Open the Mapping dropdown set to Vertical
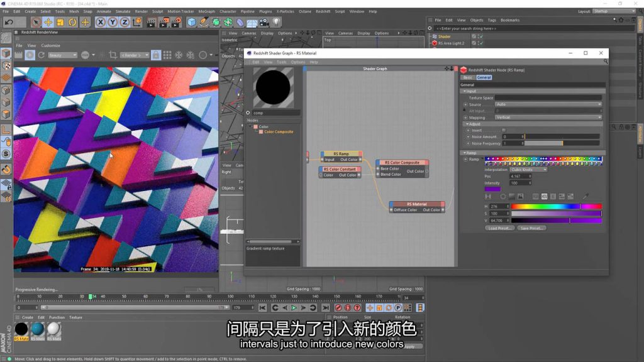Screen dimensions: 644x362 (x=548, y=118)
